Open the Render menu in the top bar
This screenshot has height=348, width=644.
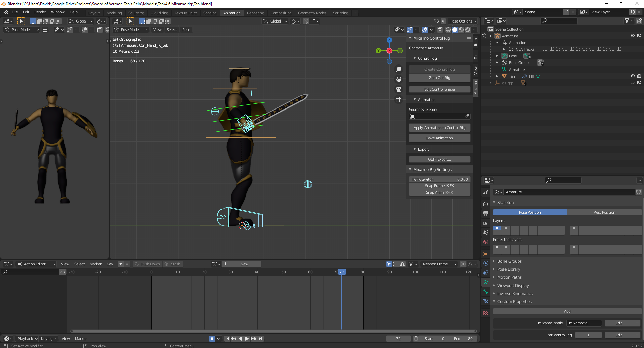pyautogui.click(x=40, y=12)
